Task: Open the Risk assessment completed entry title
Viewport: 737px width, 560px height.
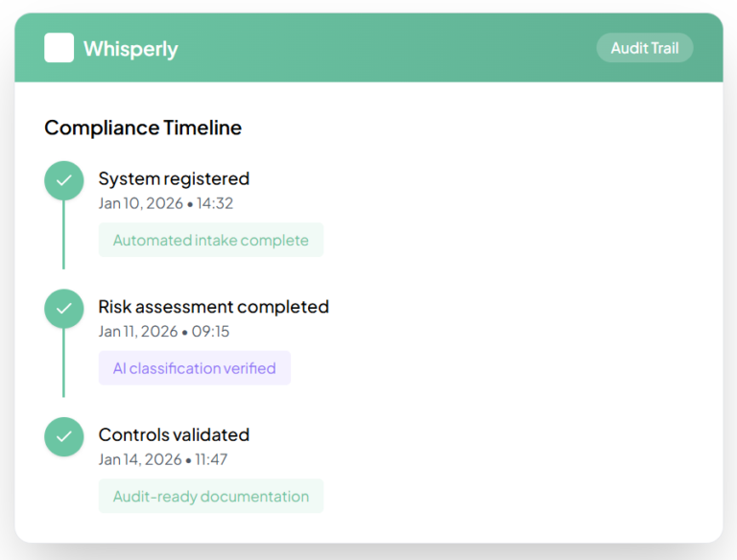Action: click(x=213, y=307)
